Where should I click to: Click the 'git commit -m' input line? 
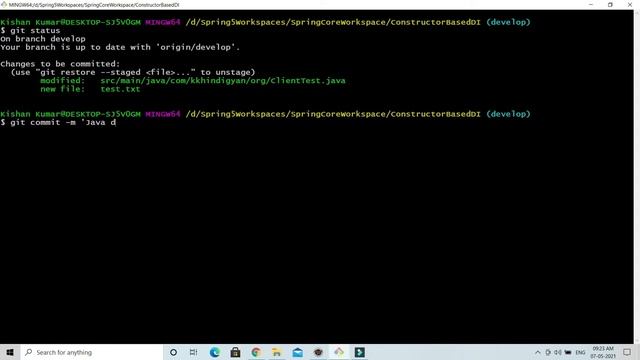[58, 122]
